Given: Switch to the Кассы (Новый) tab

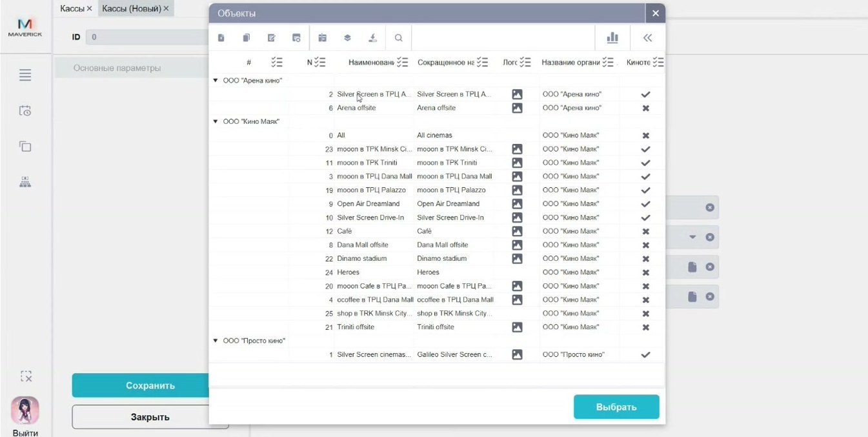Looking at the screenshot, I should click(x=132, y=8).
